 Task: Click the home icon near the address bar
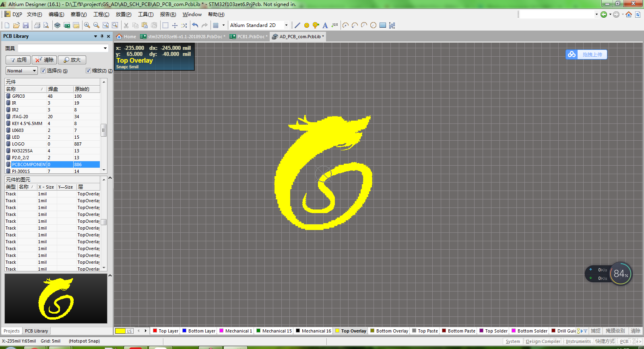629,14
